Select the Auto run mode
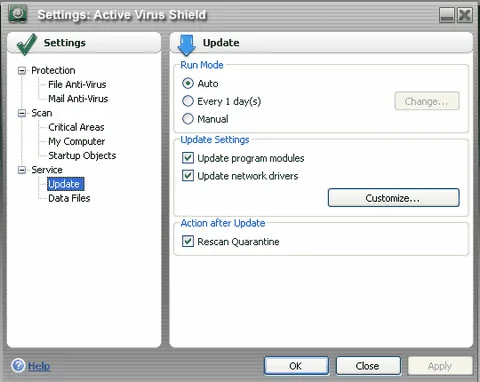Screen dimensions: 480x382 tap(188, 83)
